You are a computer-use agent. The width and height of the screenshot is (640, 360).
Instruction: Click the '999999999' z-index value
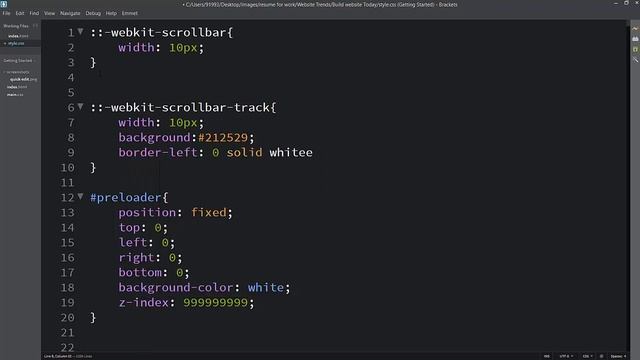216,303
